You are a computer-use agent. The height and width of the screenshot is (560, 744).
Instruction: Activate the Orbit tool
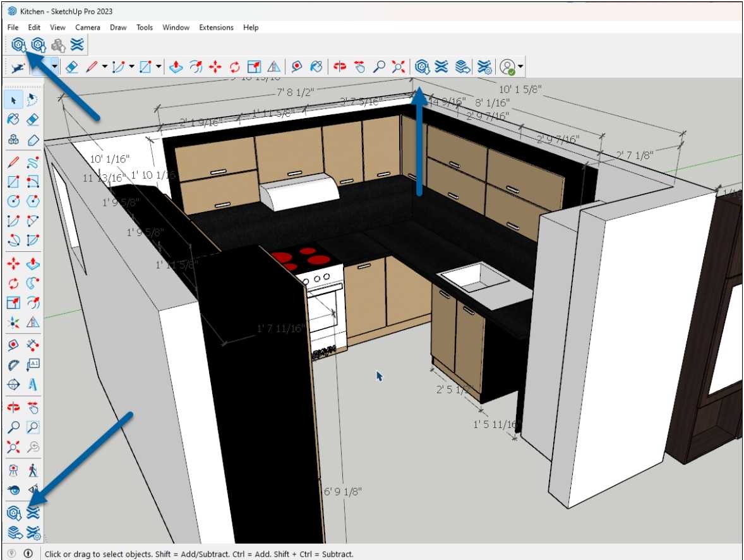pos(340,66)
